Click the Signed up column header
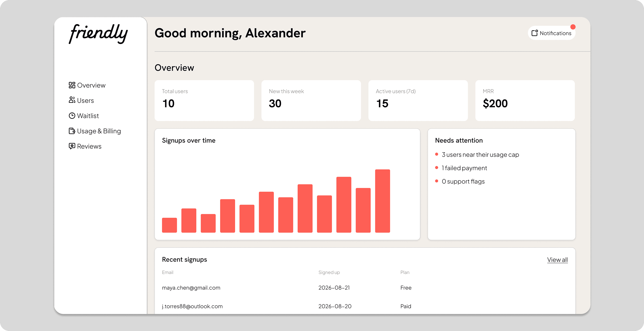644x331 pixels. 329,272
